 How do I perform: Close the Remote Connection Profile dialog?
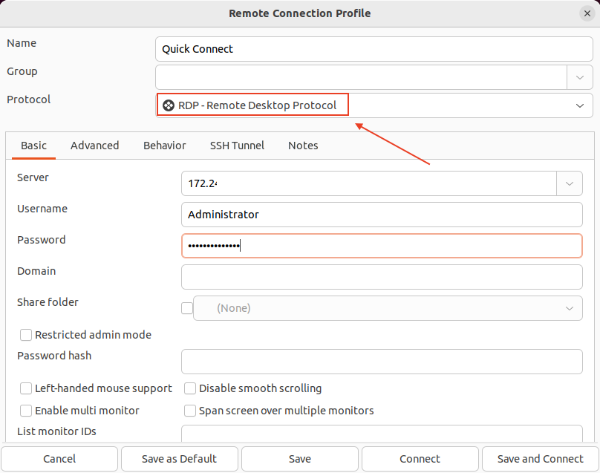pos(587,13)
